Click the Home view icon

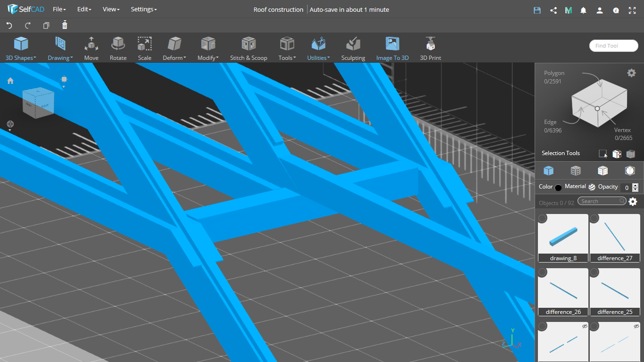click(10, 81)
